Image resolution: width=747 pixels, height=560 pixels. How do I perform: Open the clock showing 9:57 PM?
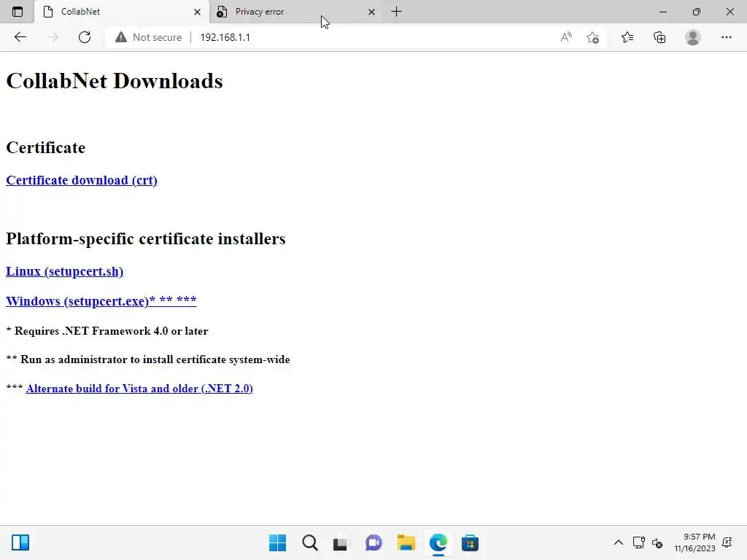[694, 542]
